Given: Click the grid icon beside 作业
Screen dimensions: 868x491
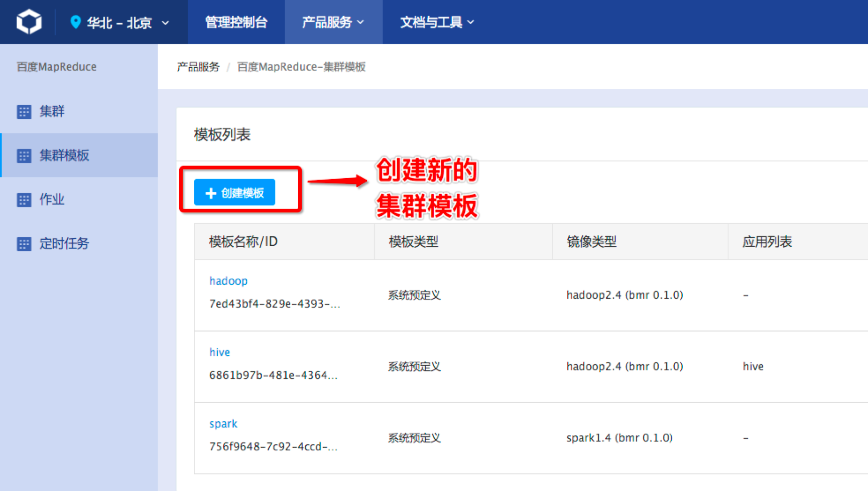Looking at the screenshot, I should [24, 200].
